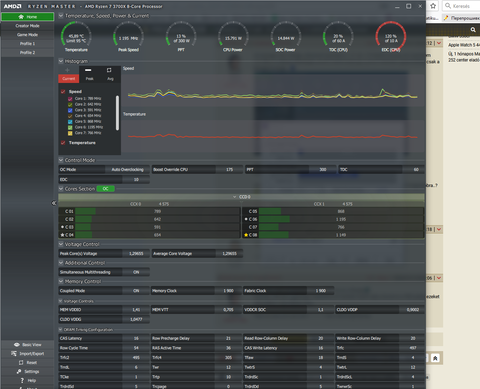Click the Simultaneous Multithreading ON toggle
Image resolution: width=480 pixels, height=389 pixels.
[x=136, y=272]
